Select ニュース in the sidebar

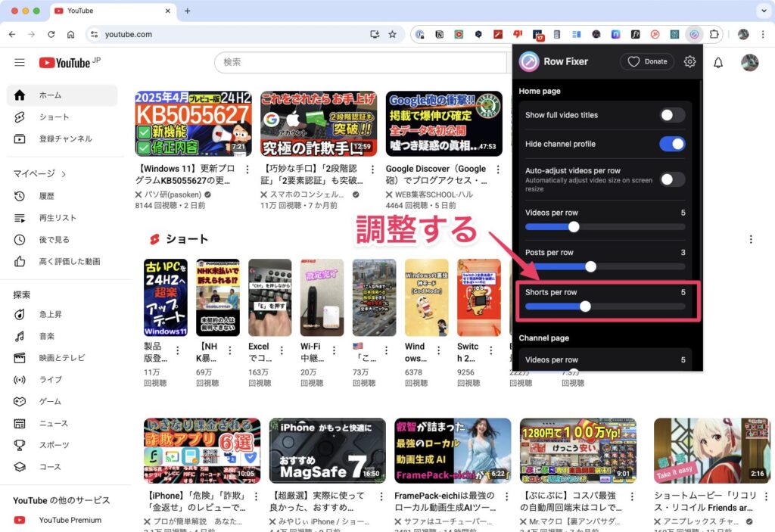[62, 423]
